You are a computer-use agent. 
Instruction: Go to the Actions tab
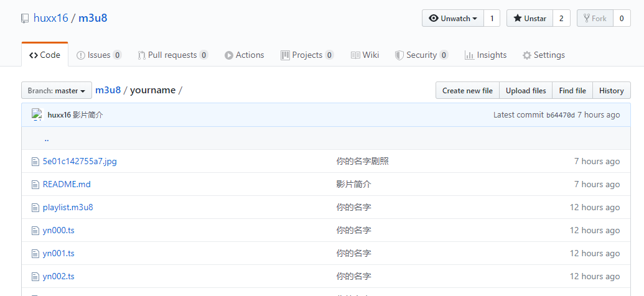tap(245, 55)
